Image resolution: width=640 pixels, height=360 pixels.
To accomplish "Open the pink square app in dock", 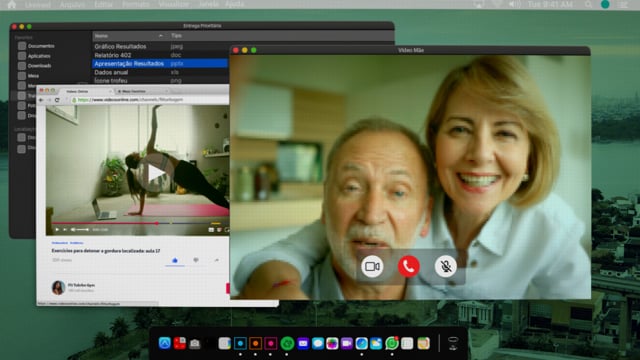I will [x=271, y=344].
